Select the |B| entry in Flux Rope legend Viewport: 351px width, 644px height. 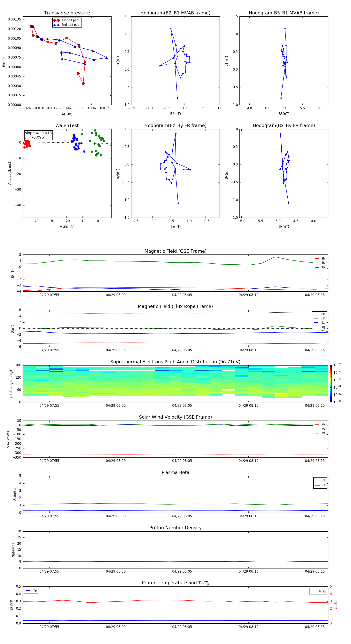320,327
